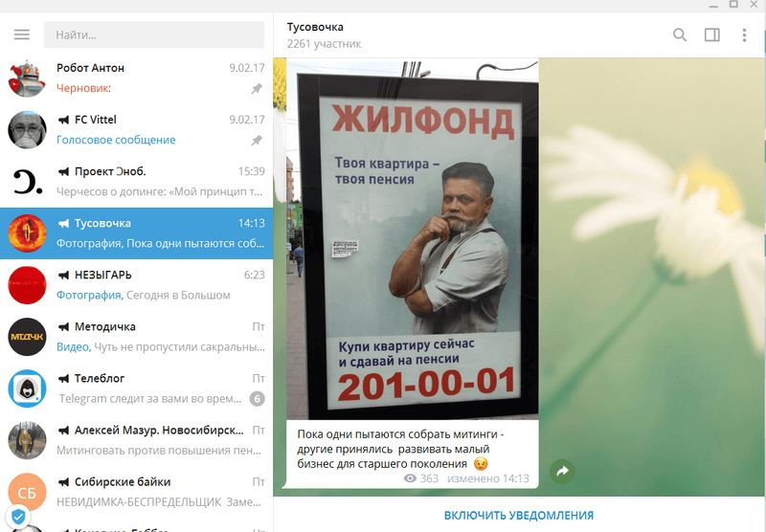Click in the Найти search field

tap(154, 34)
